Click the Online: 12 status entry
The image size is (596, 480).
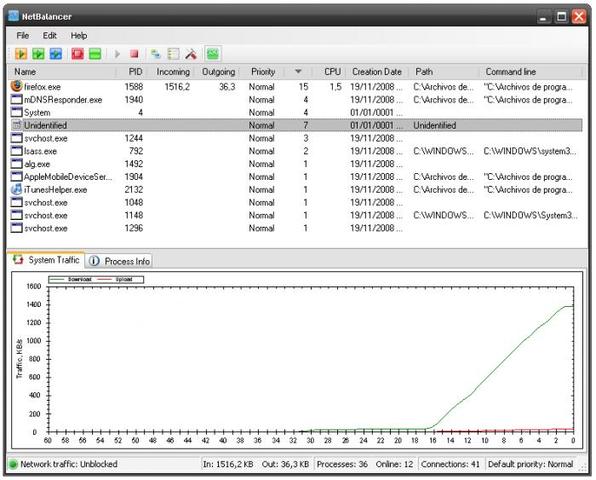[x=394, y=464]
